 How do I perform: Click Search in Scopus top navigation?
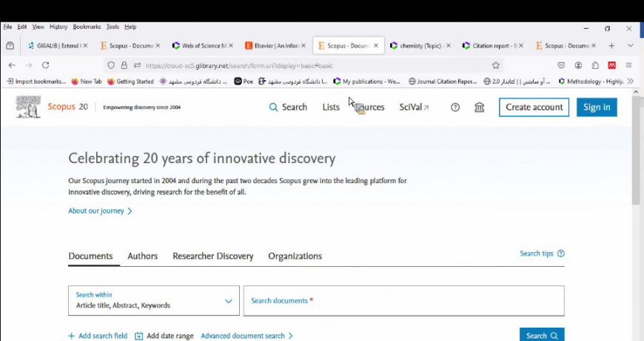[289, 107]
